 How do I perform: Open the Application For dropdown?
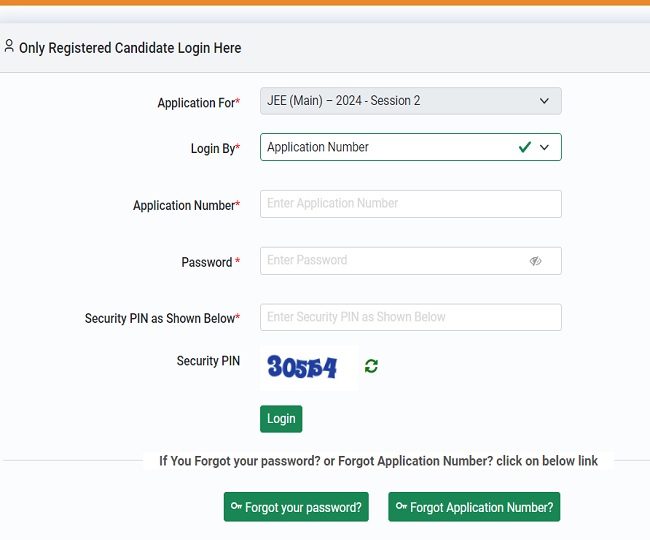point(410,101)
